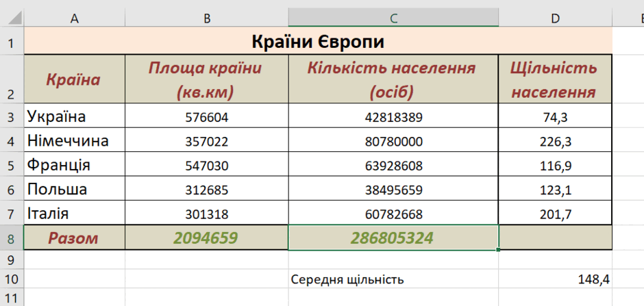The height and width of the screenshot is (306, 644).
Task: Click the title cell 'Країни Європи'
Action: 318,41
